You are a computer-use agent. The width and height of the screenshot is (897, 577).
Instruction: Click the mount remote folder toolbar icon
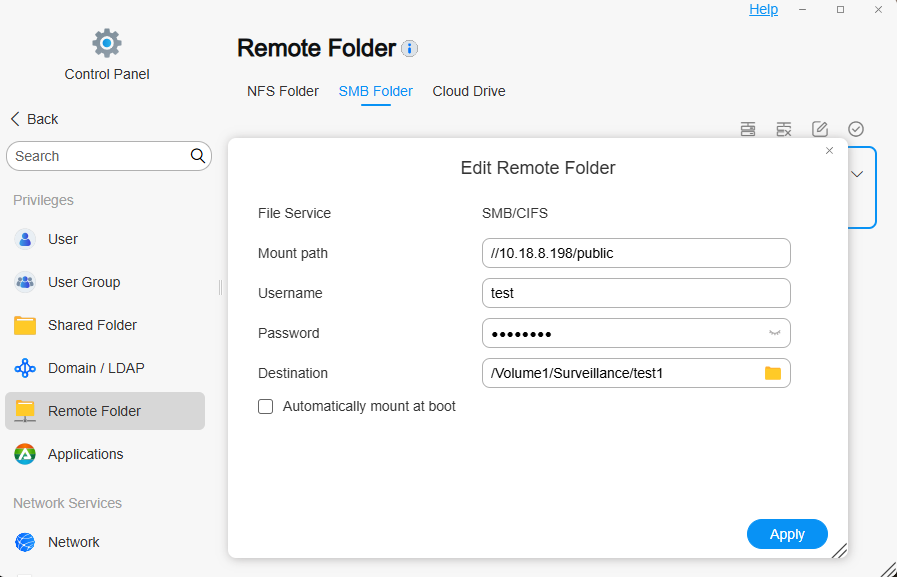(748, 129)
